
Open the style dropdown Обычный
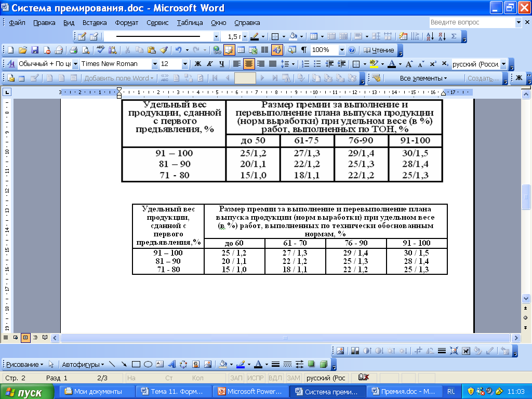[75, 64]
